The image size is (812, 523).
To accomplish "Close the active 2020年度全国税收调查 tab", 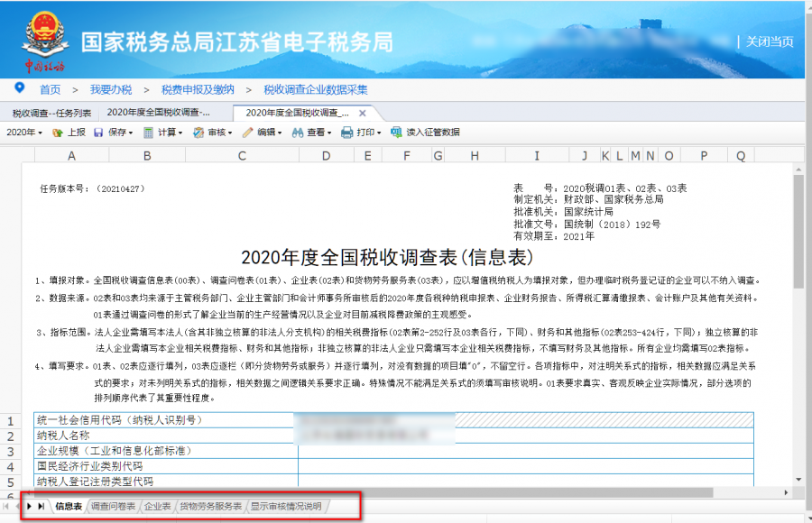I will pyautogui.click(x=363, y=113).
